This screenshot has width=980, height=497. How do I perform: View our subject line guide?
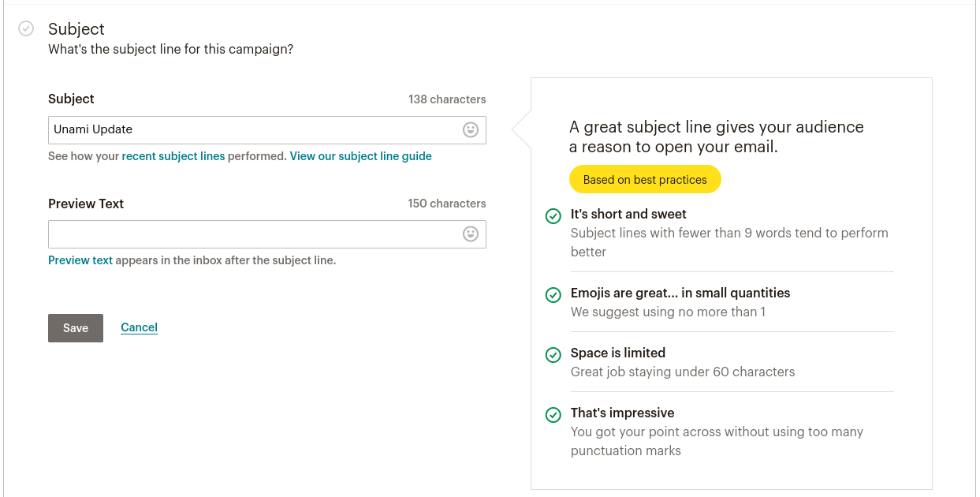(360, 156)
